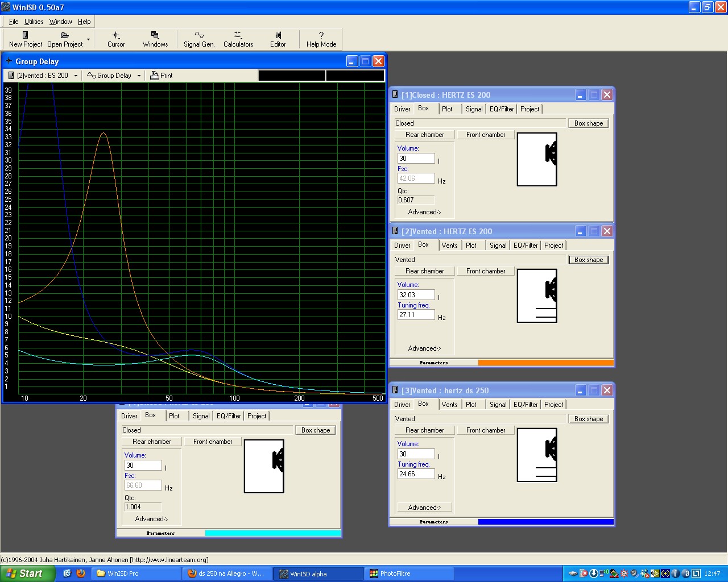Click Advanced-> in Closed HERTZ ES 200 window
The height and width of the screenshot is (582, 728).
(x=424, y=212)
